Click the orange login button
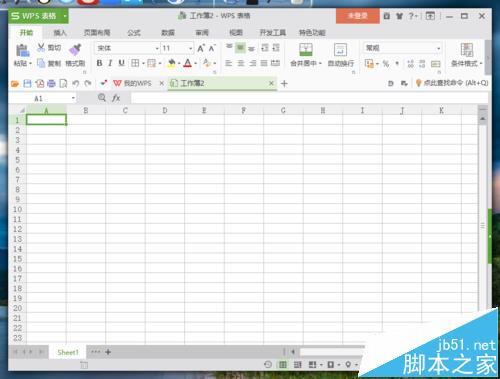Viewport: 500px width, 379px height. [x=358, y=16]
